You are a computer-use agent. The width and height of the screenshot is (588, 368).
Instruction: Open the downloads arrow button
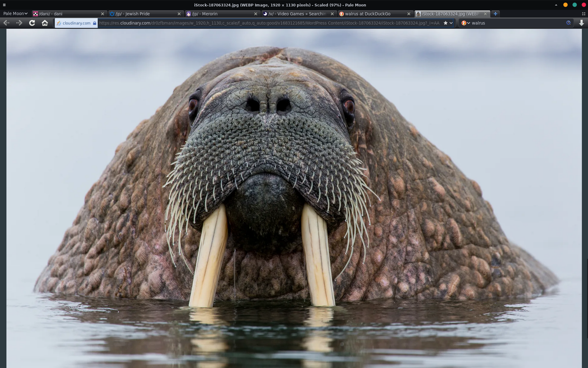pos(581,23)
